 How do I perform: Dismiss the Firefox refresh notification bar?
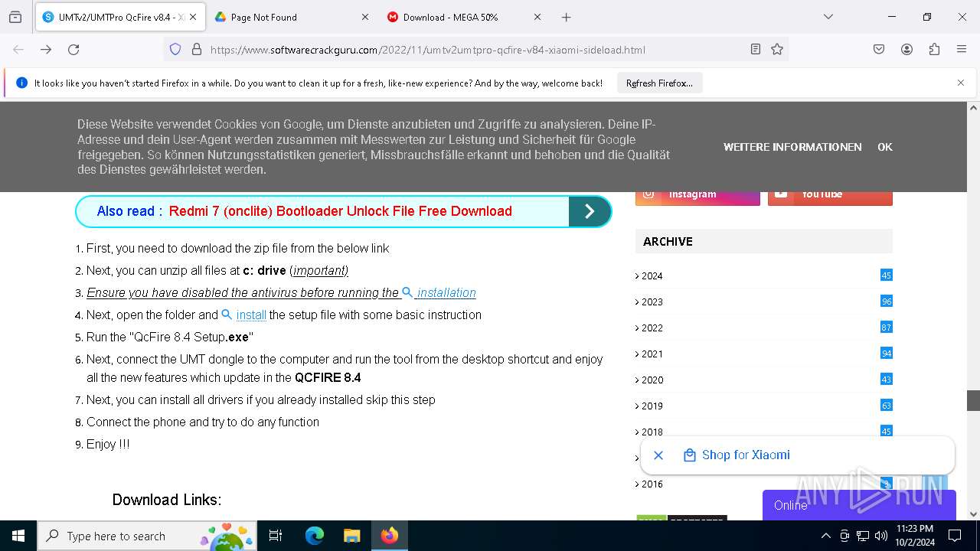[961, 83]
